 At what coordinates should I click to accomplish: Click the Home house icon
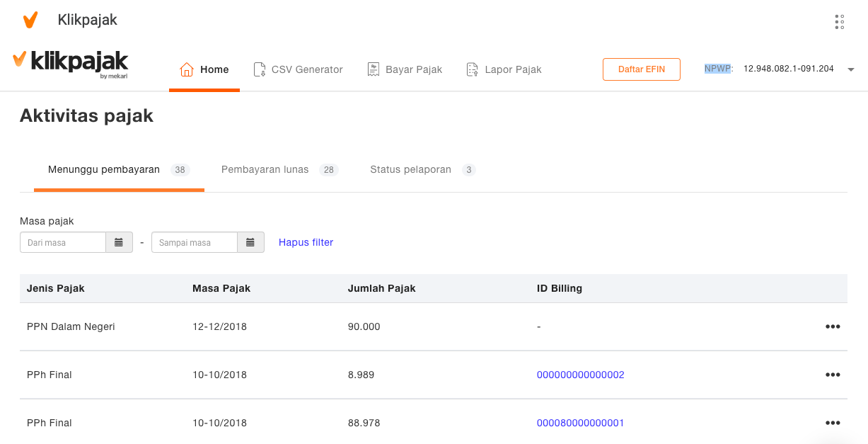pyautogui.click(x=187, y=69)
